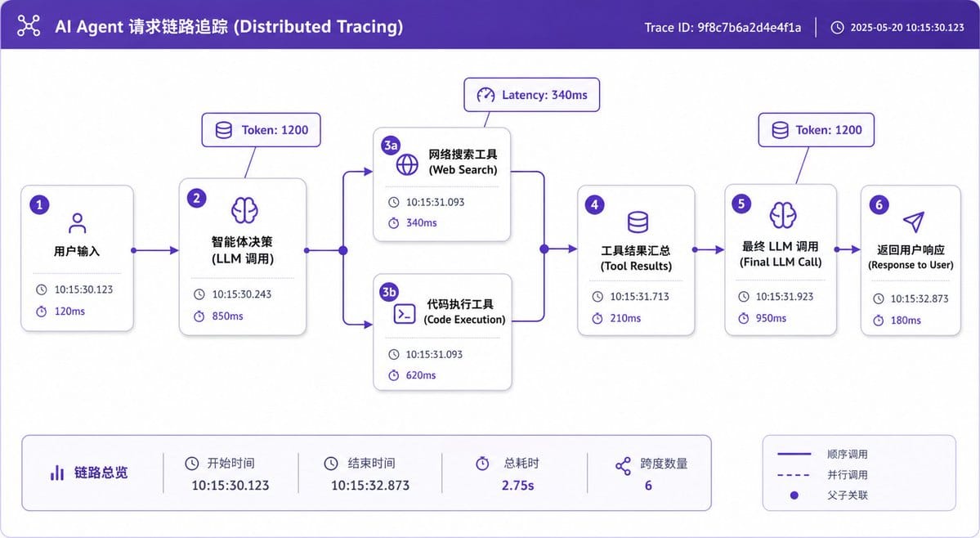Screen dimensions: 980x538
Task: Click the Trace ID 9f8c7b6a2d4e4f1a text
Action: pyautogui.click(x=723, y=28)
